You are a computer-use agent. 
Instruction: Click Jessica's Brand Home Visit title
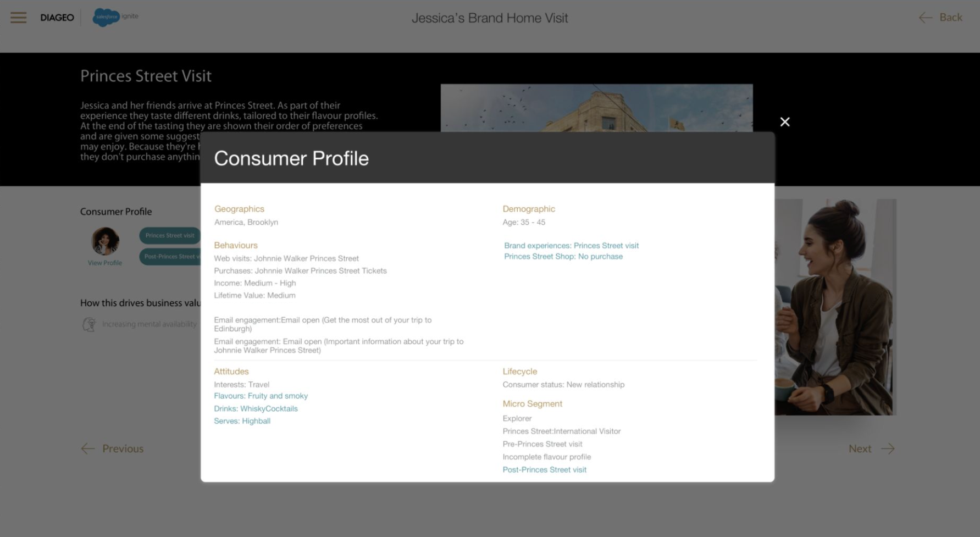(490, 18)
